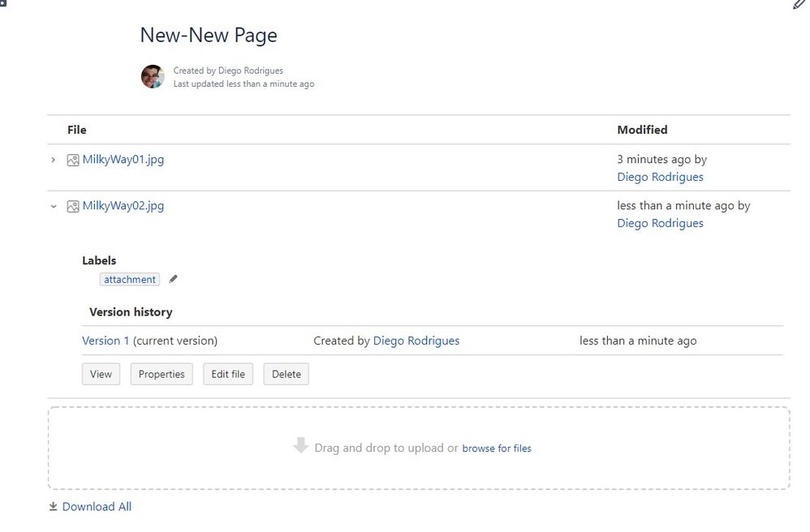
Task: Open Diego Rodrigues link in MilkyWay01.jpg row
Action: click(x=660, y=177)
